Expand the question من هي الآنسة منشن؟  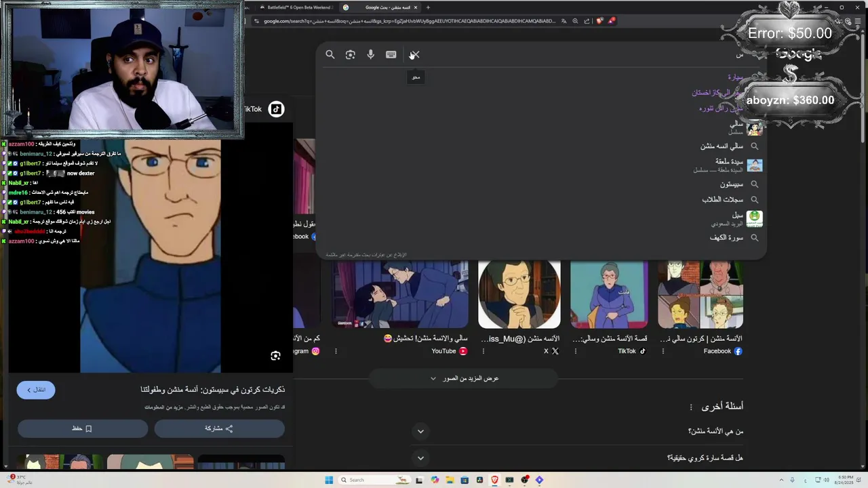click(420, 432)
